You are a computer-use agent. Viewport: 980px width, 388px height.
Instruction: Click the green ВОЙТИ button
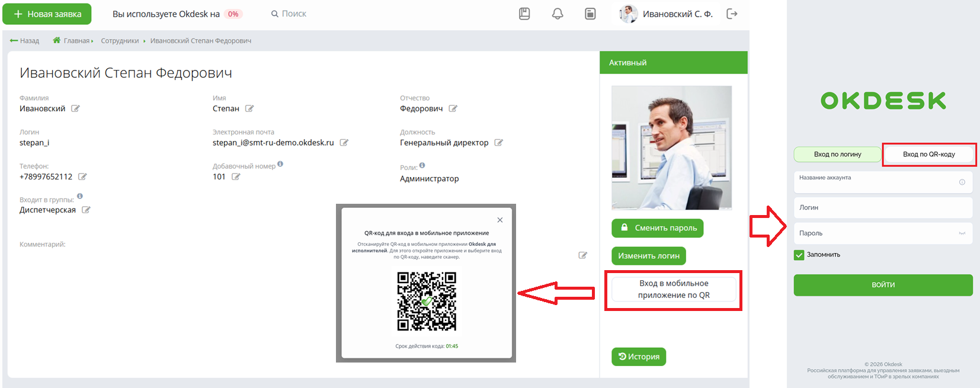(x=883, y=285)
